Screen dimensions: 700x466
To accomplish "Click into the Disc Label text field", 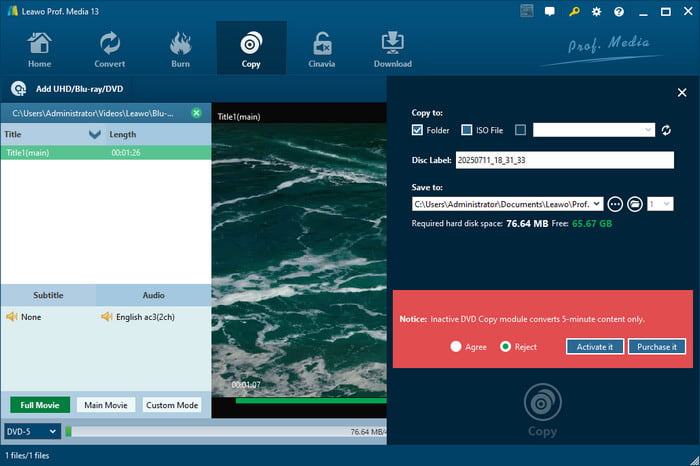I will [564, 160].
